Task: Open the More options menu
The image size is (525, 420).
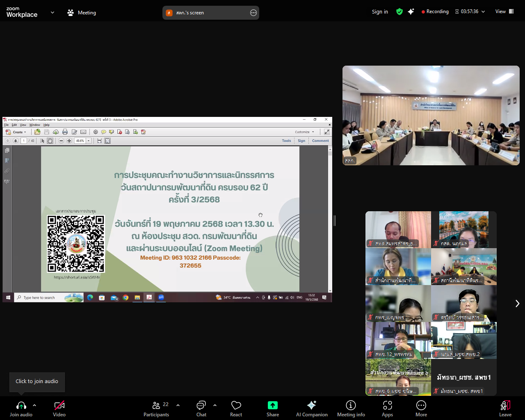Action: [x=421, y=406]
